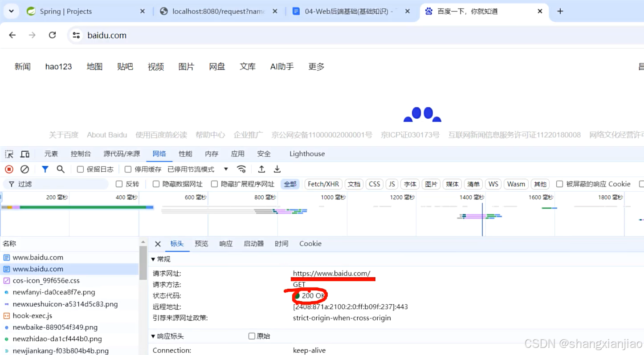The image size is (644, 355).
Task: Open network search magnifier
Action: pos(61,169)
